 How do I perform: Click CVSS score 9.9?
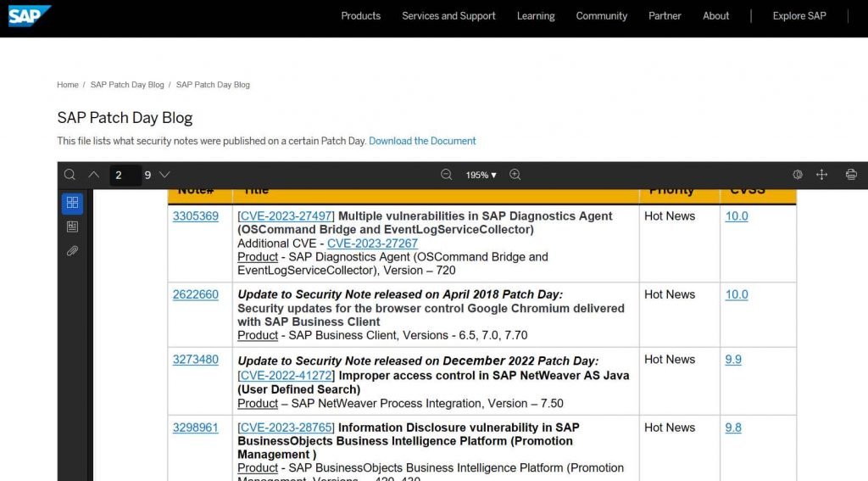tap(733, 360)
